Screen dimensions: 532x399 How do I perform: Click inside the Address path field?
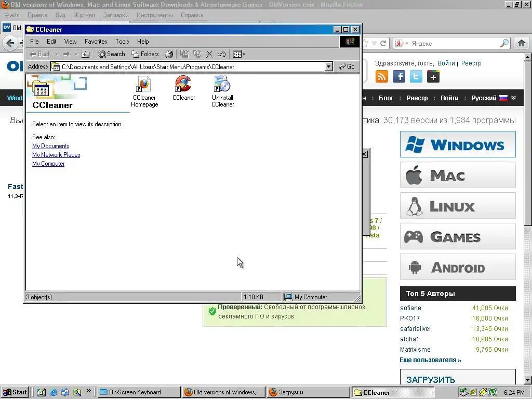(x=192, y=66)
